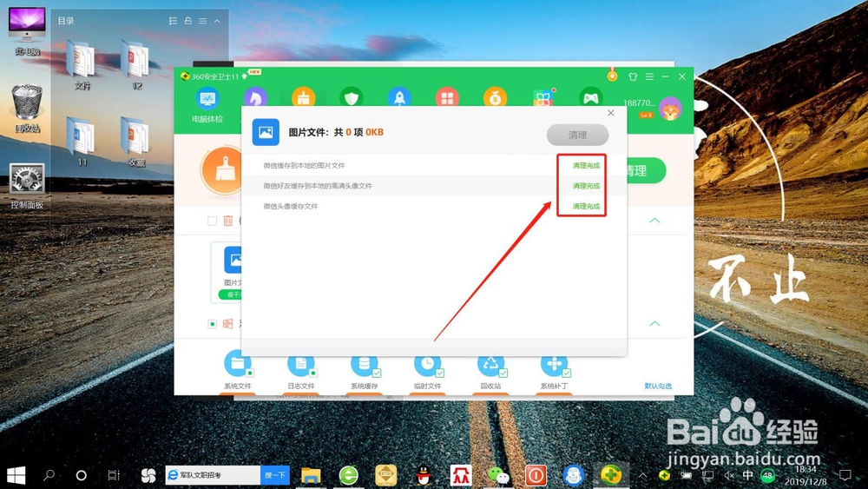Click the 日志文件 icon
868x489 pixels.
(x=300, y=364)
